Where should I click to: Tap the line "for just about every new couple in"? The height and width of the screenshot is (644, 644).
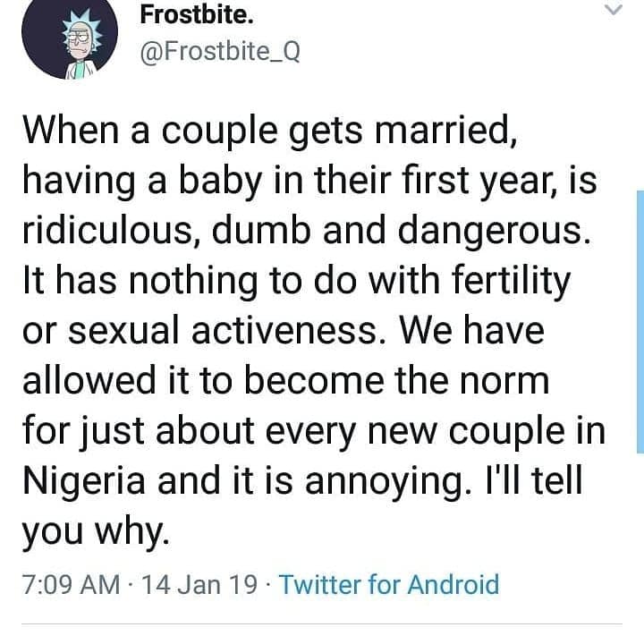coord(314,432)
